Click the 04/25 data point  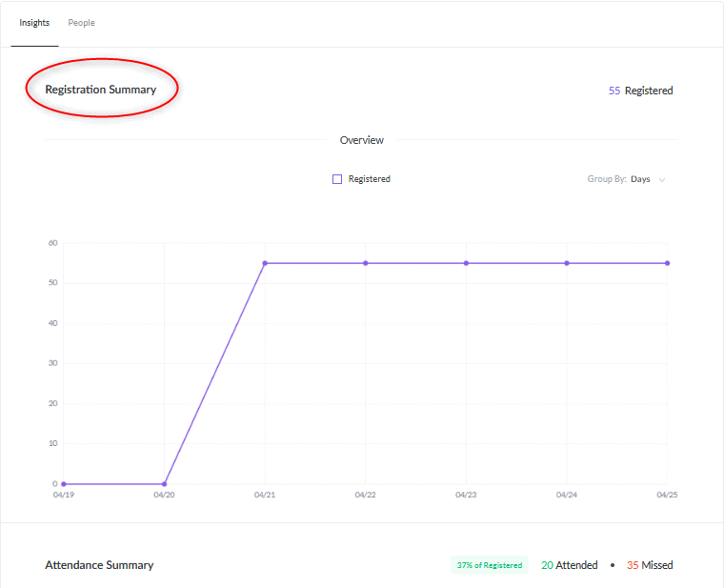[x=667, y=263]
